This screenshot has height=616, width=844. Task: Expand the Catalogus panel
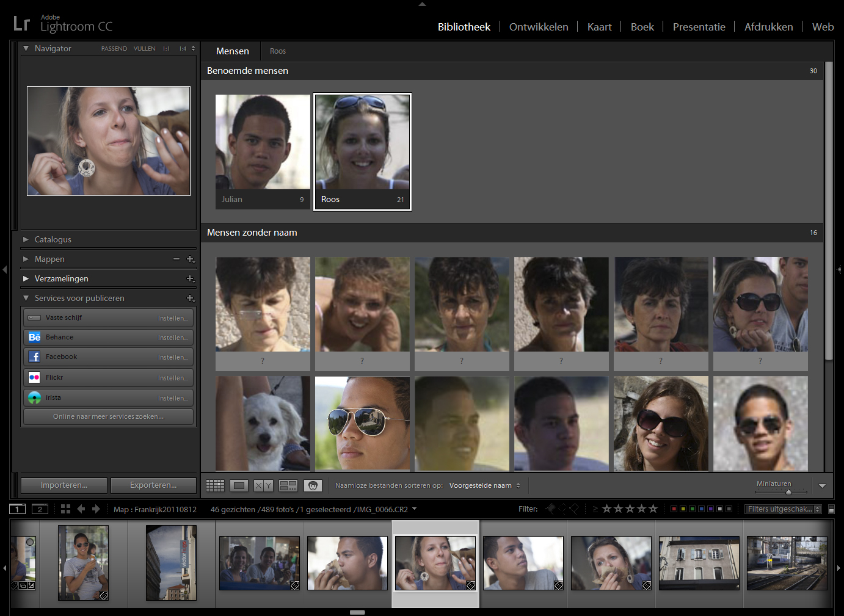(x=26, y=240)
